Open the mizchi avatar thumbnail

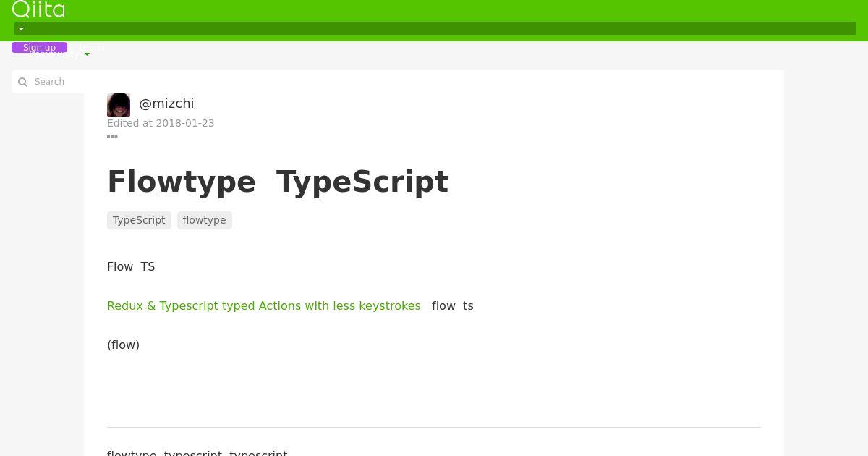point(119,105)
